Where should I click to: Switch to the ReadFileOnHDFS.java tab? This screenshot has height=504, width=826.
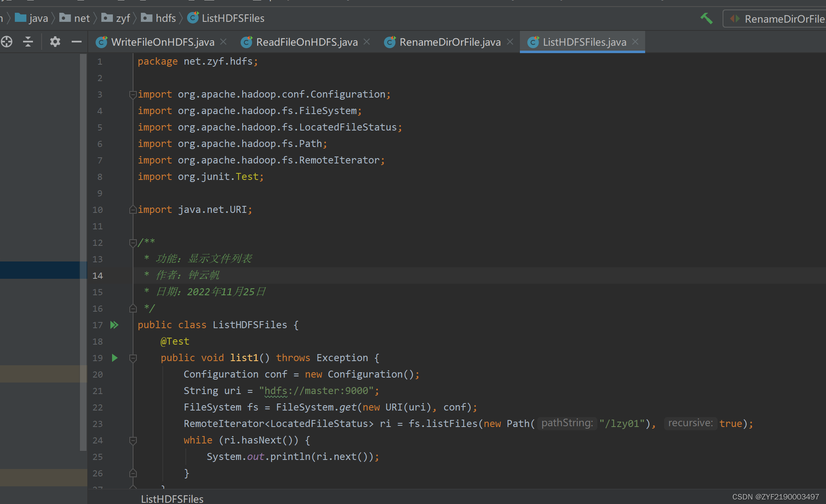click(307, 42)
